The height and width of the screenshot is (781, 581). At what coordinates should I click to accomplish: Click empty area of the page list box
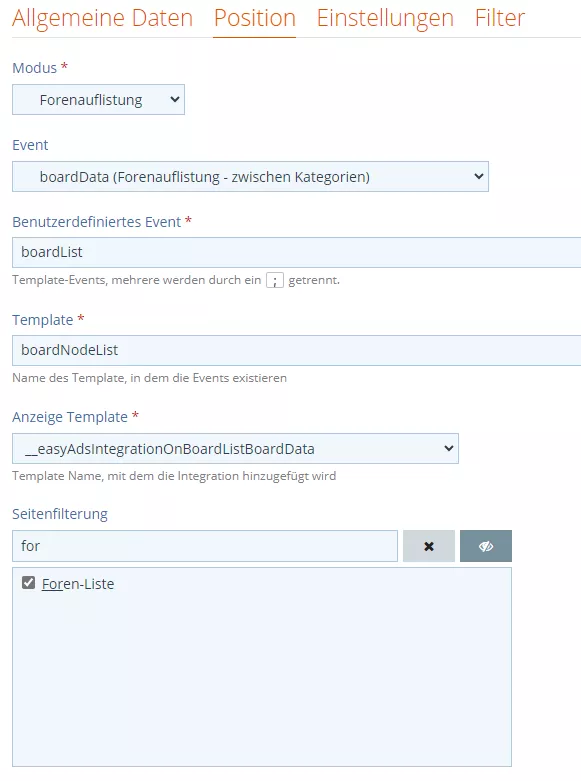pos(262,677)
